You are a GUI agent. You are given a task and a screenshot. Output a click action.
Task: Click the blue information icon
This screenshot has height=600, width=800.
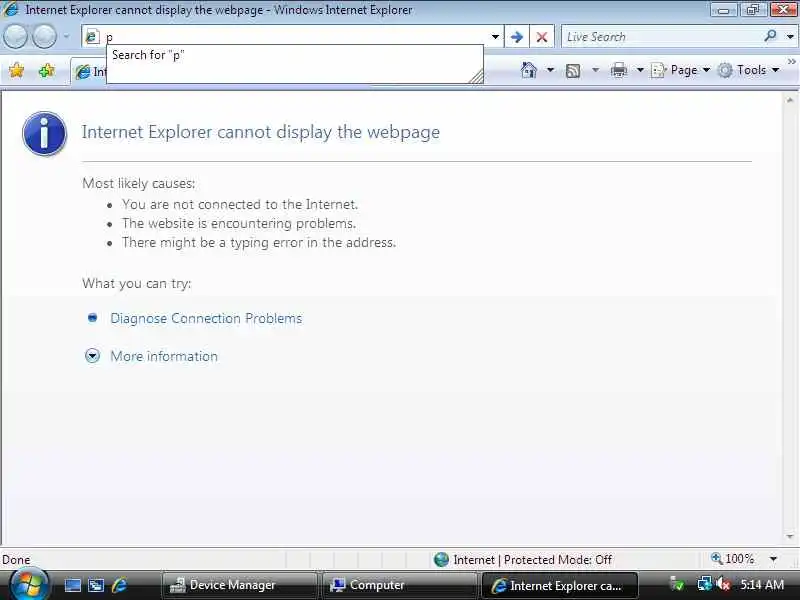click(44, 134)
